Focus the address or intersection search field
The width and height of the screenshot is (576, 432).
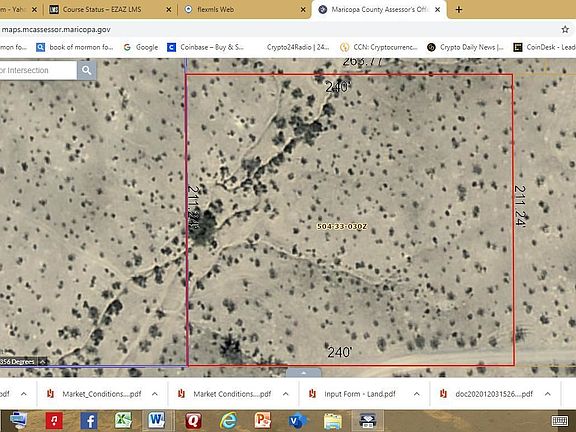click(38, 70)
